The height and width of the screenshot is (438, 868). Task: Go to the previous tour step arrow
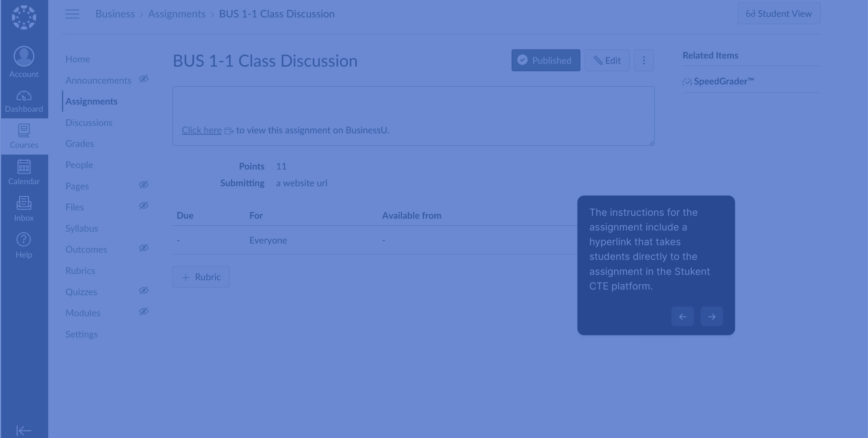[683, 317]
